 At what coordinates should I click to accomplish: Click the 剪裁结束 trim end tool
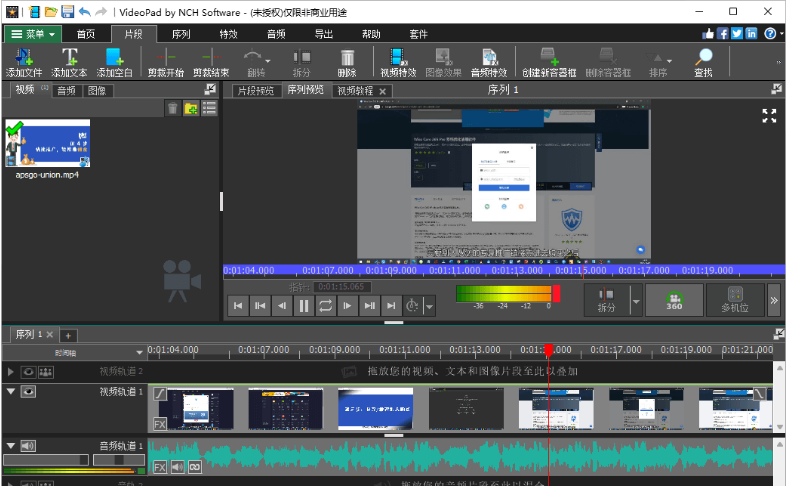click(x=211, y=62)
